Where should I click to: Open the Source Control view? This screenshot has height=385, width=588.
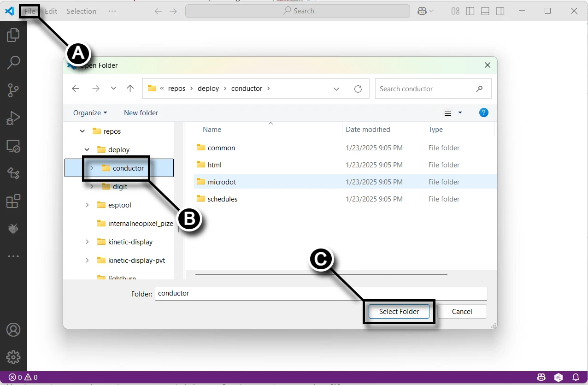point(13,90)
